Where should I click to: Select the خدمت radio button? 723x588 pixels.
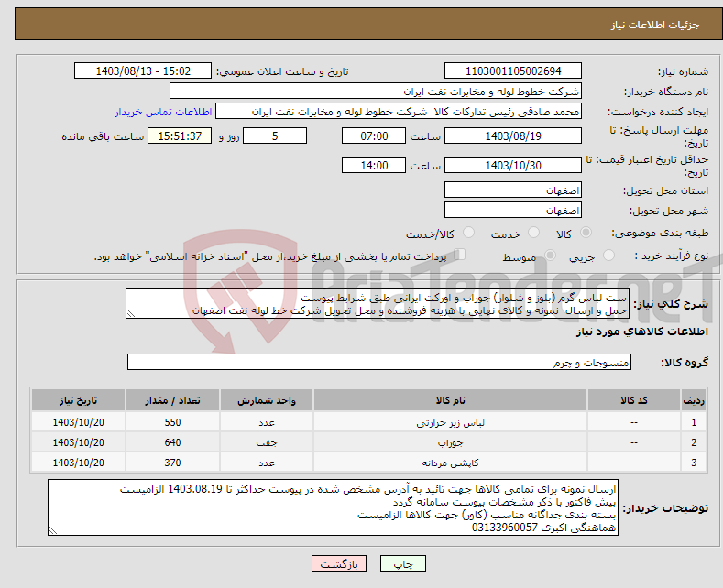click(533, 233)
